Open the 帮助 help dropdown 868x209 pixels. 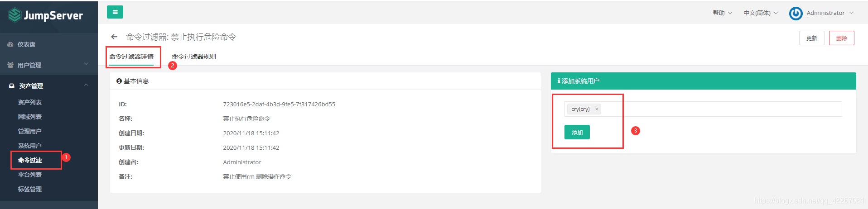click(722, 13)
